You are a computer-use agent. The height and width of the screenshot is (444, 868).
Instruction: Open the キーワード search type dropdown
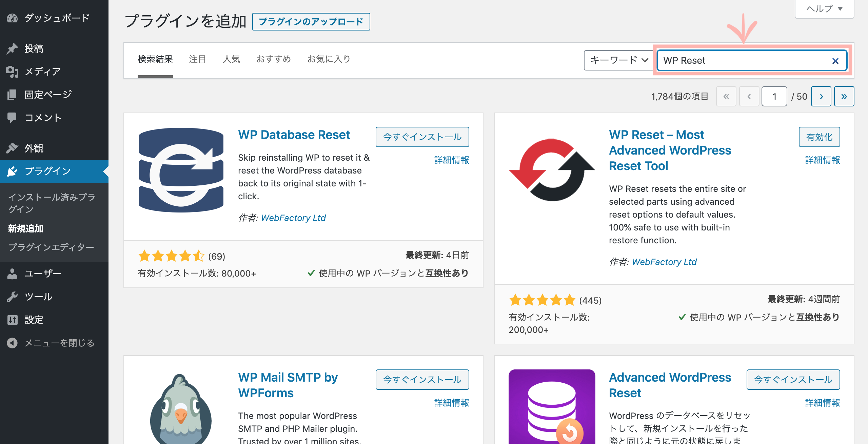618,60
